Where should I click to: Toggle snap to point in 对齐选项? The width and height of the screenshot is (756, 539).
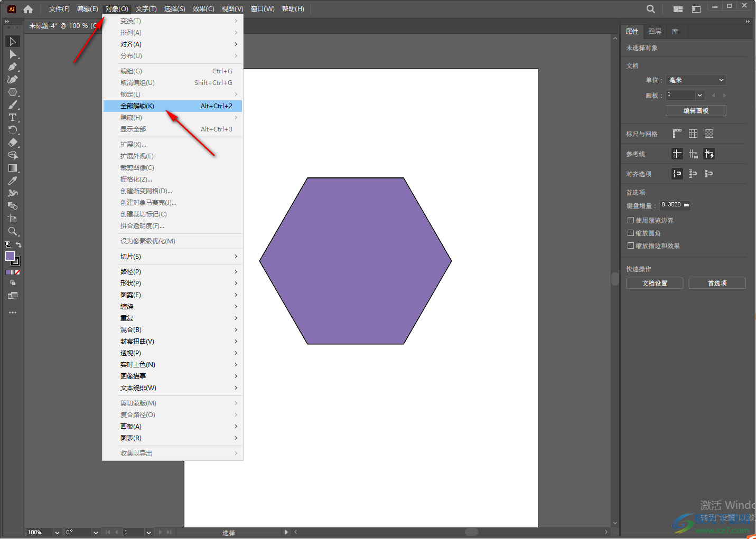tap(677, 174)
